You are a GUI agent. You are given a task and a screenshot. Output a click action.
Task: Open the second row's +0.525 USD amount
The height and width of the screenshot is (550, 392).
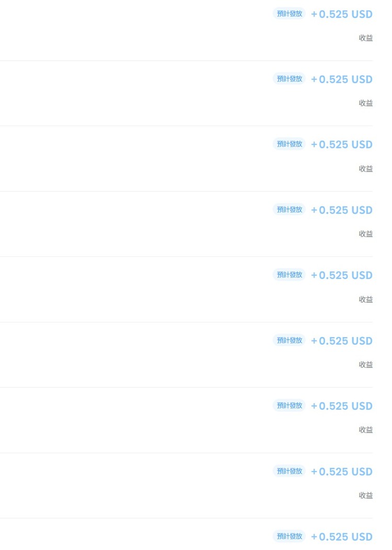[x=342, y=80]
